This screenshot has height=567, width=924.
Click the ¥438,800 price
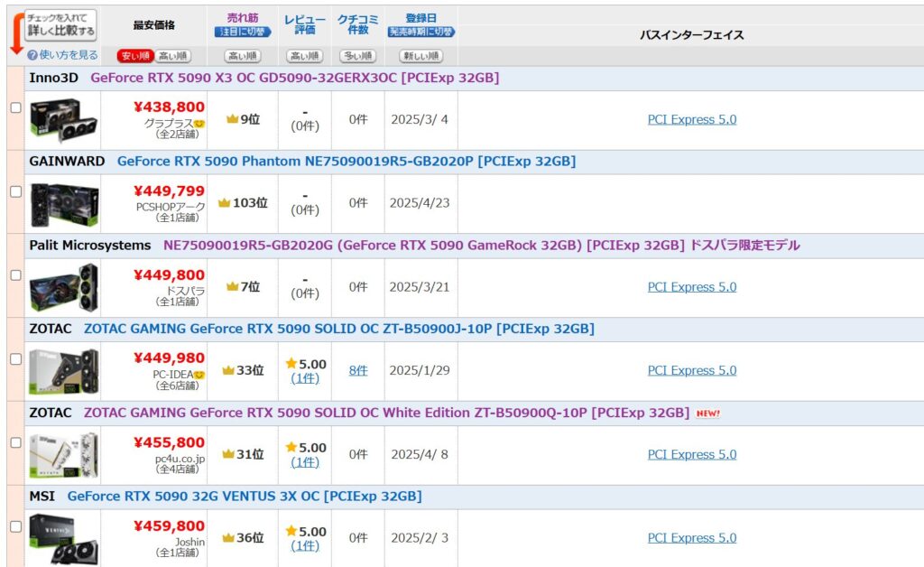169,107
